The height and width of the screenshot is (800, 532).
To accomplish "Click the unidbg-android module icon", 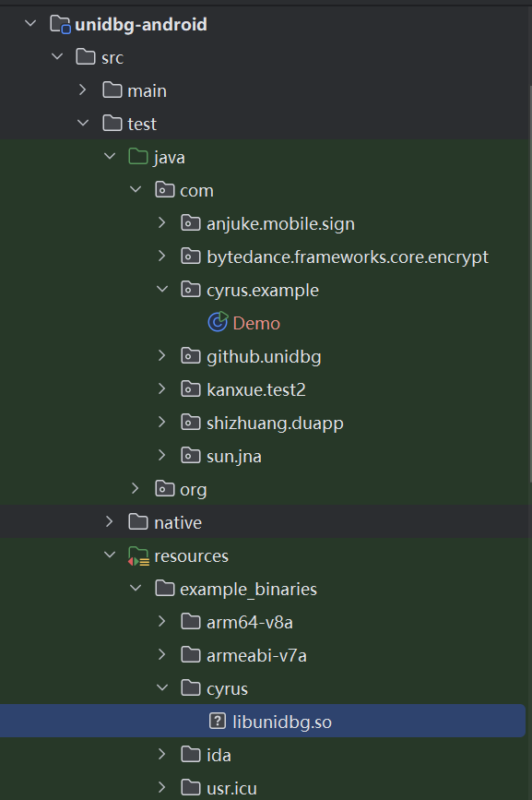I will tap(60, 24).
